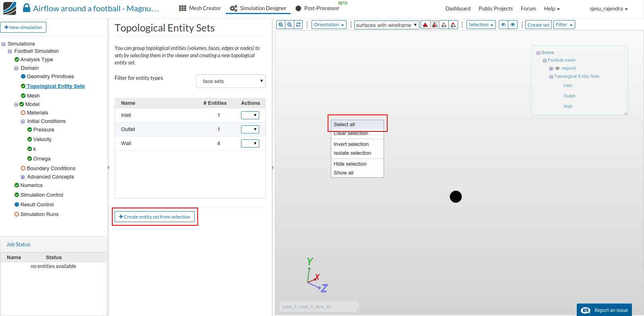Collapse the Football Simulation node
This screenshot has height=316, width=644.
tap(10, 52)
